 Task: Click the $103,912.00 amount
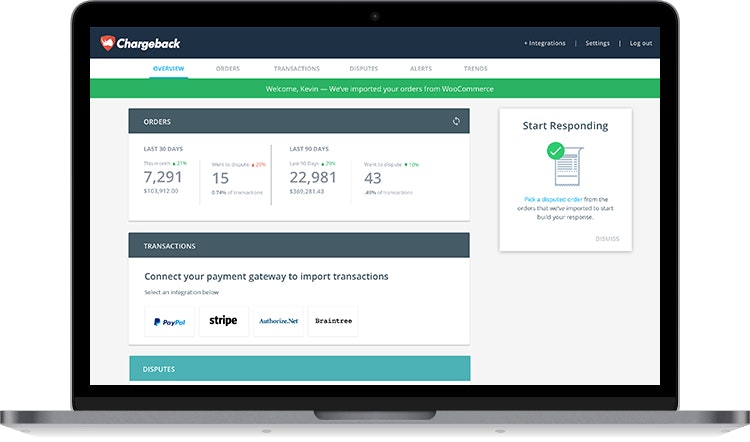161,191
